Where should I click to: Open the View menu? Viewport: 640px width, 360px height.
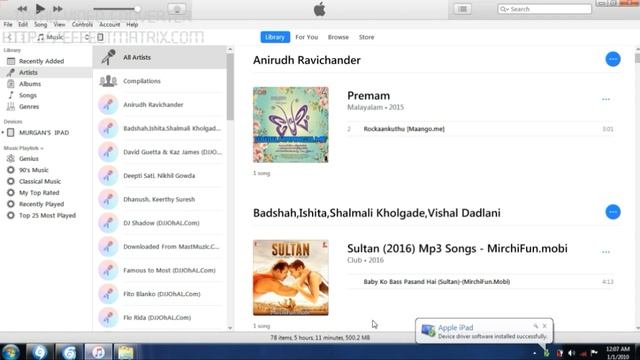pos(59,24)
